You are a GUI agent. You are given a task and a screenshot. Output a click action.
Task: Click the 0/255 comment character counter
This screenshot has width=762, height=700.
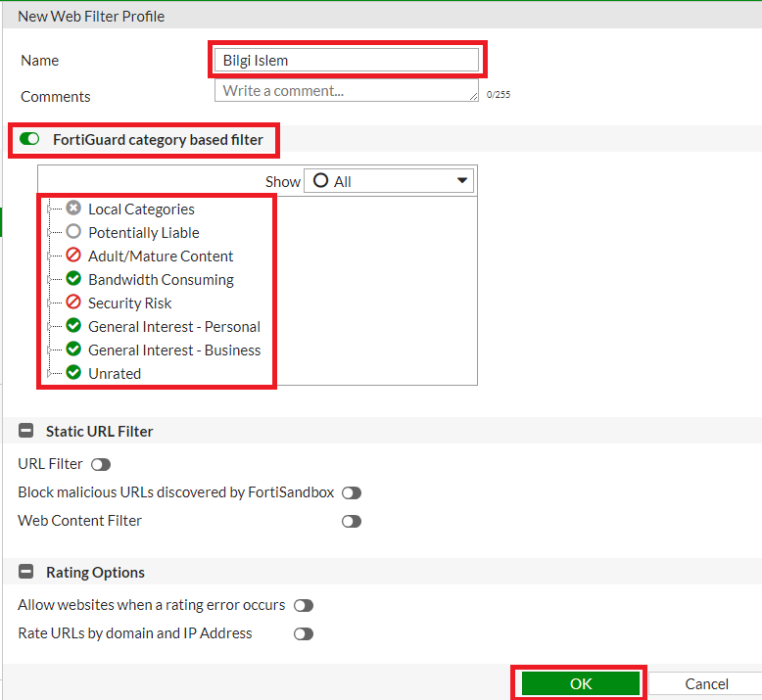[x=499, y=95]
